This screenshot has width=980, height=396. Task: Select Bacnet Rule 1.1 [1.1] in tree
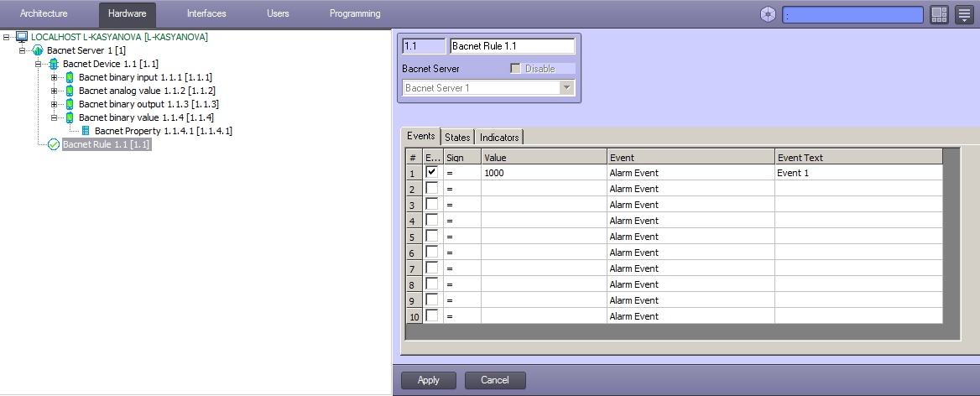point(107,145)
